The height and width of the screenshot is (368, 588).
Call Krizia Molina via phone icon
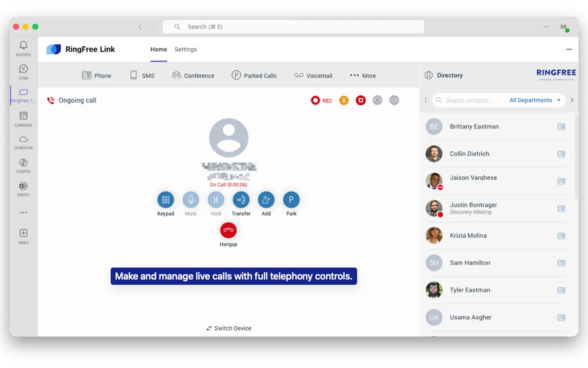561,236
